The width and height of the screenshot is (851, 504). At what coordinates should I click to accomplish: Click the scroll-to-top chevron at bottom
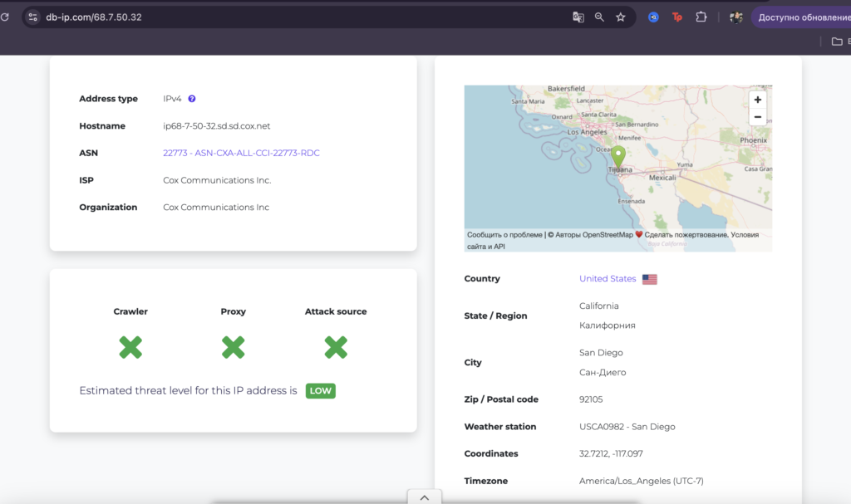point(425,497)
